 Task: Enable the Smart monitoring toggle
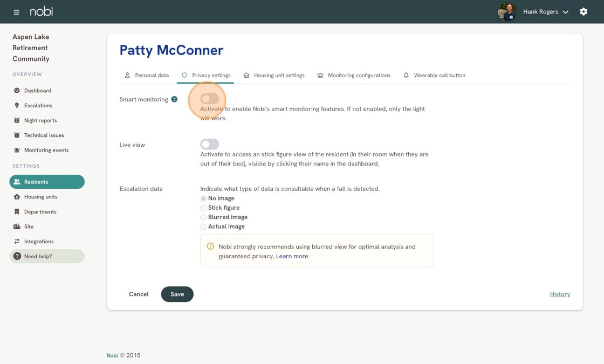pos(209,99)
